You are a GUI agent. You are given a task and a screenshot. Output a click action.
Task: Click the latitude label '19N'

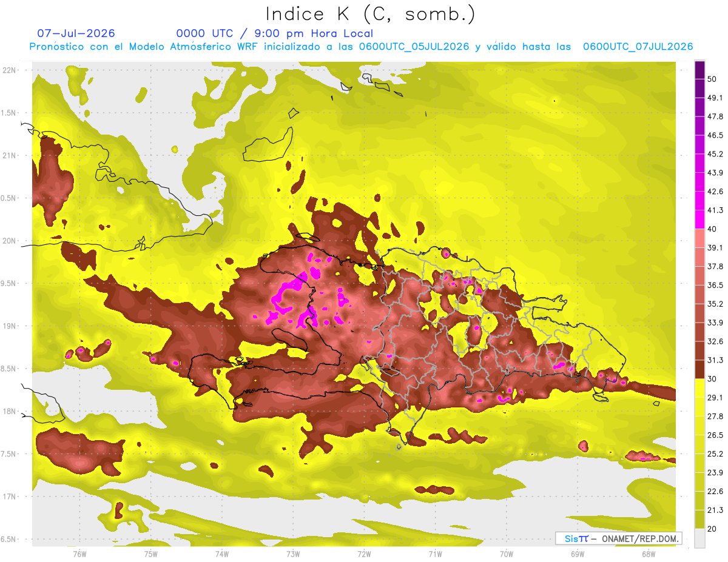click(10, 326)
